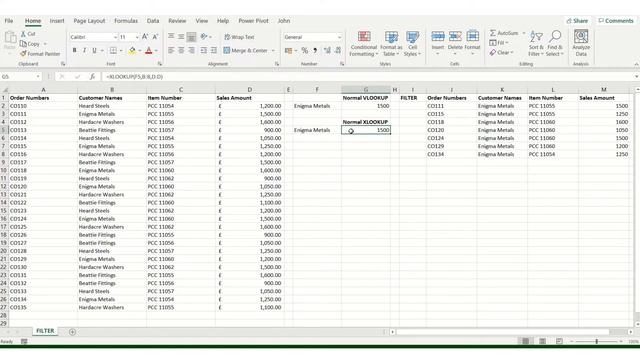
Task: Apply the red Font Color swatch
Action: click(149, 51)
